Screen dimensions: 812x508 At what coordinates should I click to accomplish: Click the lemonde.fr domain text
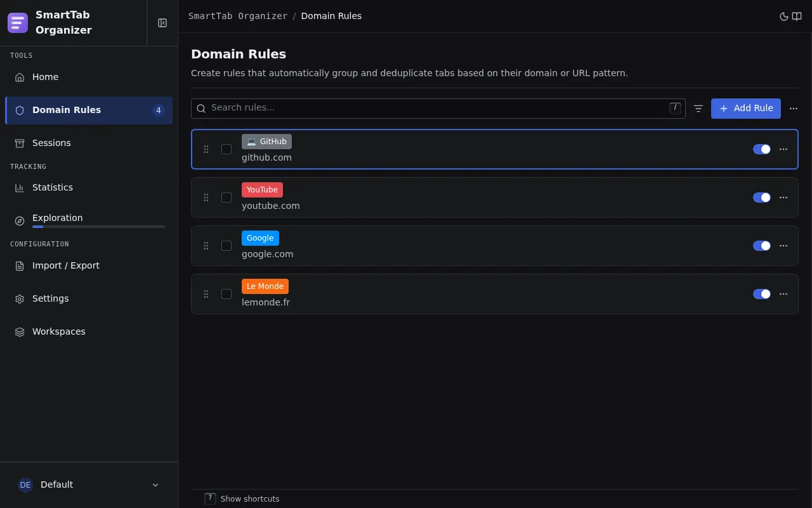click(x=266, y=302)
